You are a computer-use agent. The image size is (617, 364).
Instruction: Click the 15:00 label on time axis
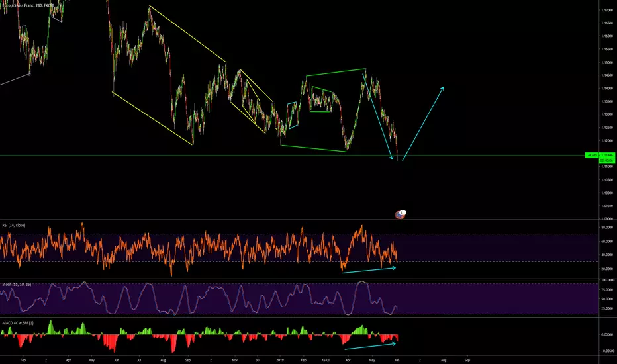coord(326,360)
